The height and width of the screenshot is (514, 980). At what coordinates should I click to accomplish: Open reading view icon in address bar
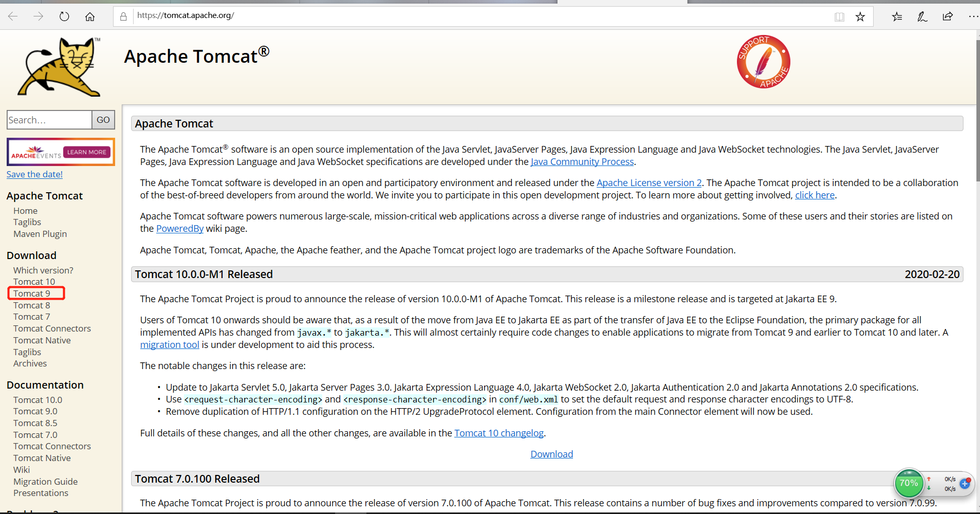[x=839, y=17]
